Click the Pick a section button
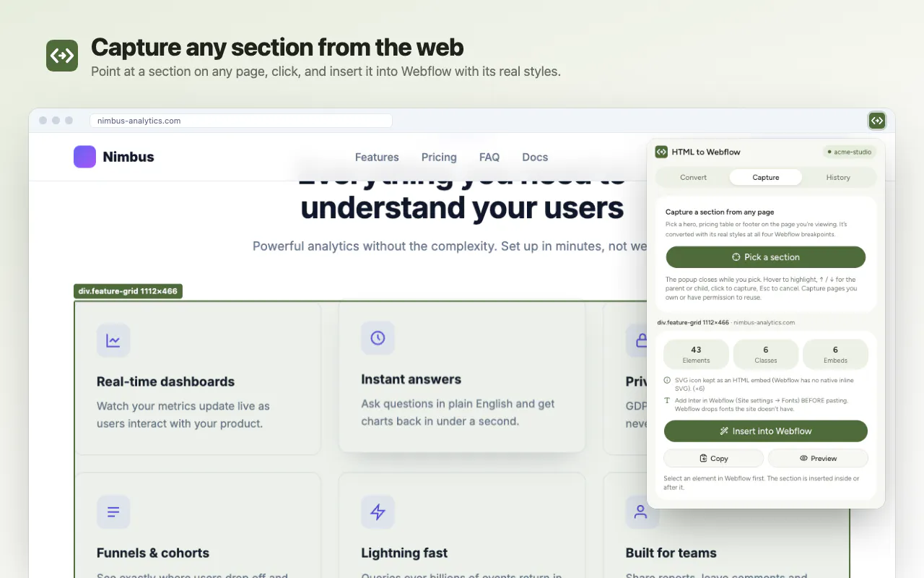 pyautogui.click(x=766, y=257)
